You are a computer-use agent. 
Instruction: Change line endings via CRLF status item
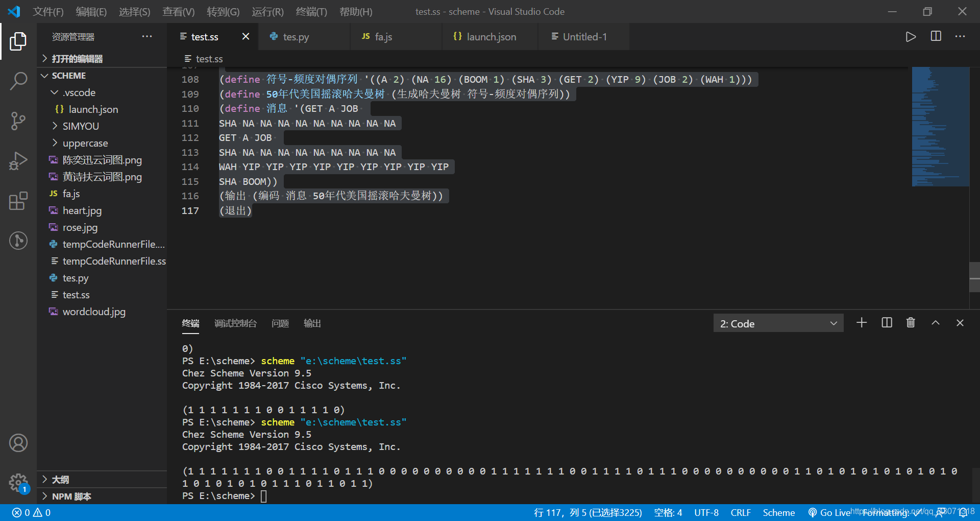click(741, 513)
